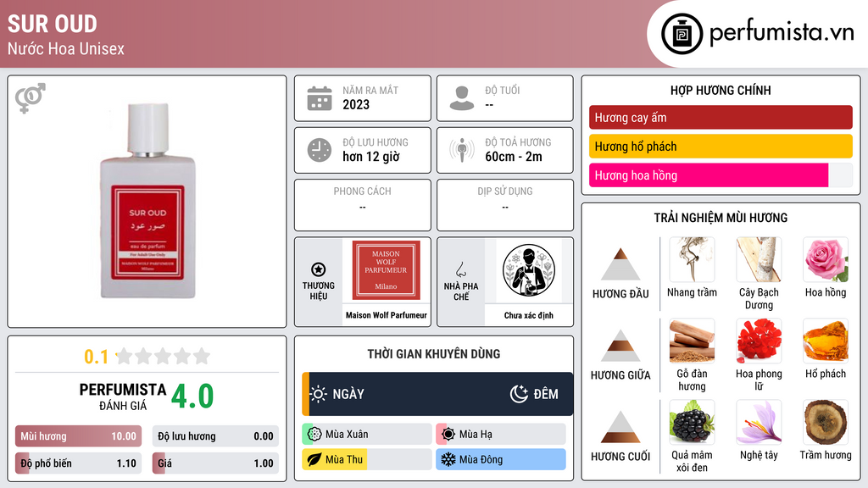868x488 pixels.
Task: Click the Hương hổ phách accord bar
Action: (721, 146)
